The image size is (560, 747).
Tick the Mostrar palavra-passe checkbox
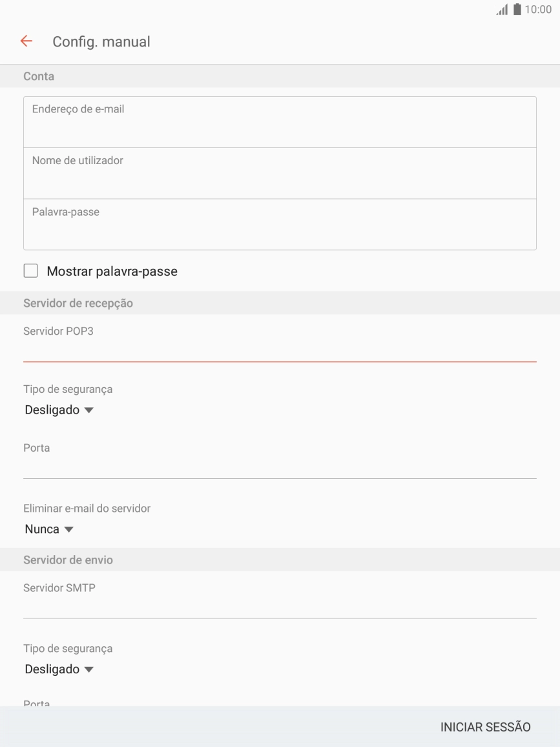pos(30,271)
